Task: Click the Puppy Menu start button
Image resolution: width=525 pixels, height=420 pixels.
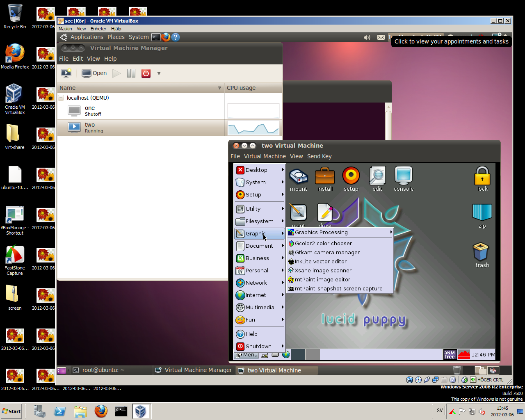Action: [x=246, y=355]
